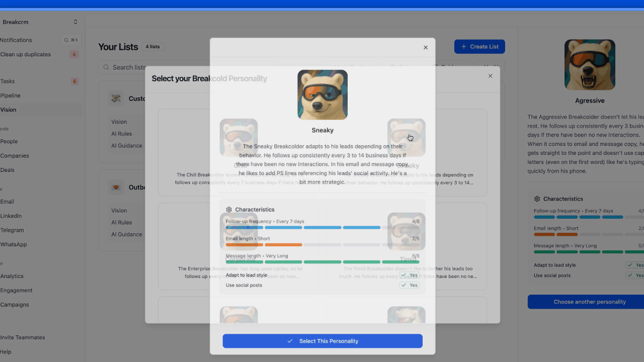Click the Characteristics gear icon in Sneaky dialog
Screen dimensions: 644x362
click(x=229, y=210)
